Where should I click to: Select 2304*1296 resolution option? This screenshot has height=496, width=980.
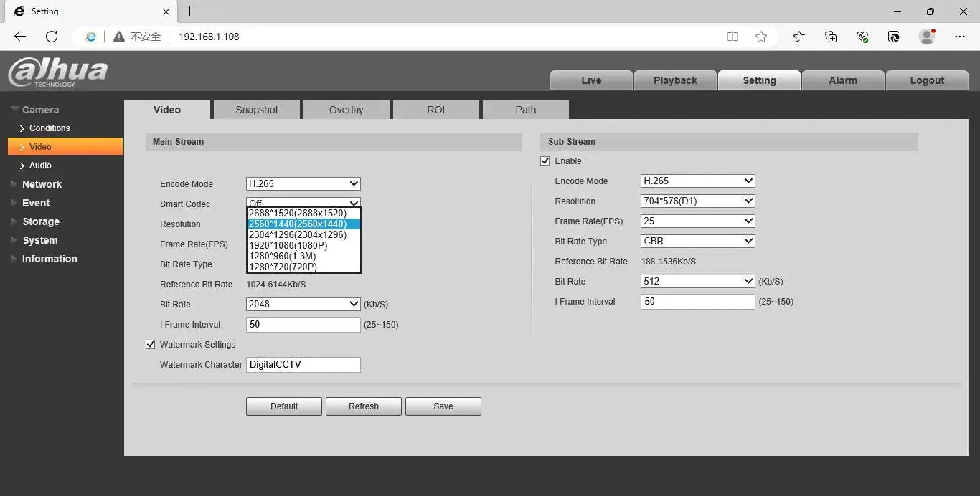[303, 235]
